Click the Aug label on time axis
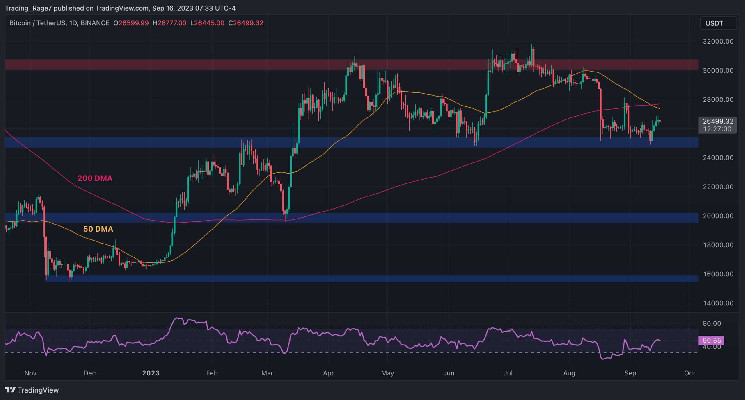The height and width of the screenshot is (400, 745). [x=569, y=373]
